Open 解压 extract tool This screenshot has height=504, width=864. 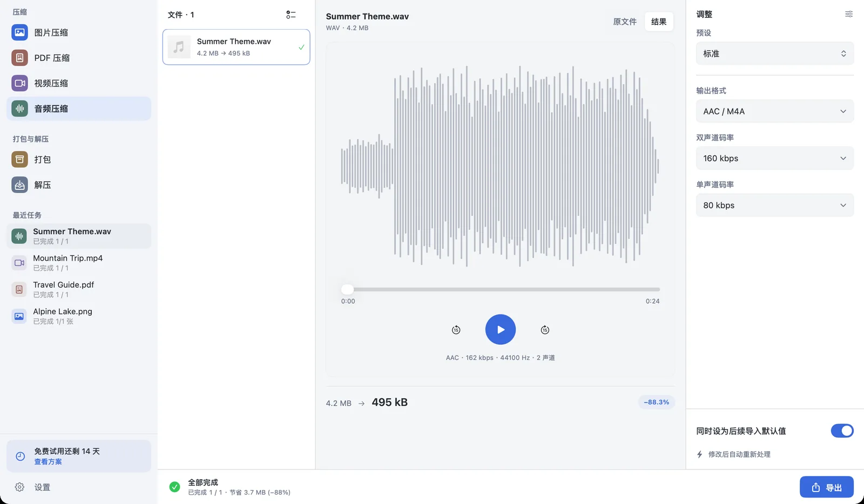click(x=79, y=185)
